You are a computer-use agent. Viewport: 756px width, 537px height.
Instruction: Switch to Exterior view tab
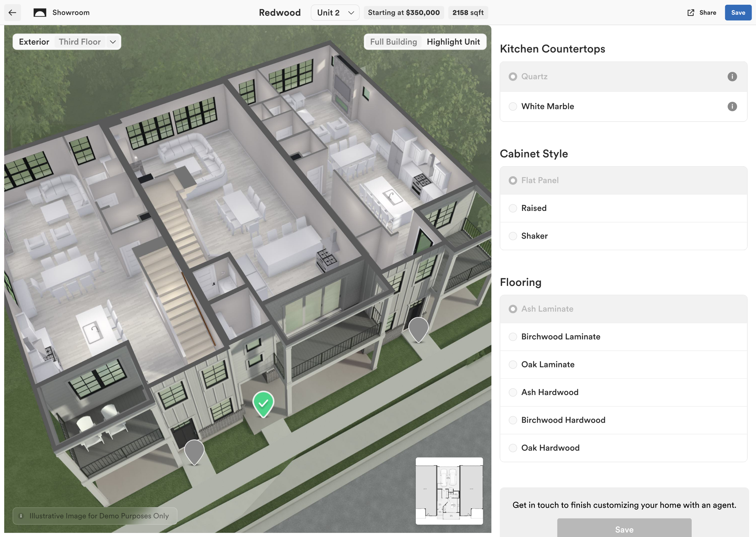34,42
